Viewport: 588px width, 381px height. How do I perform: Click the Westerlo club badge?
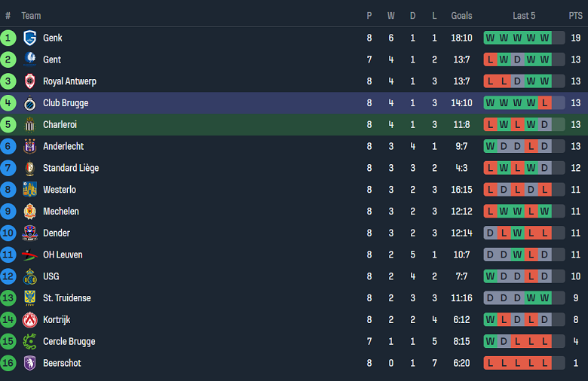coord(30,190)
